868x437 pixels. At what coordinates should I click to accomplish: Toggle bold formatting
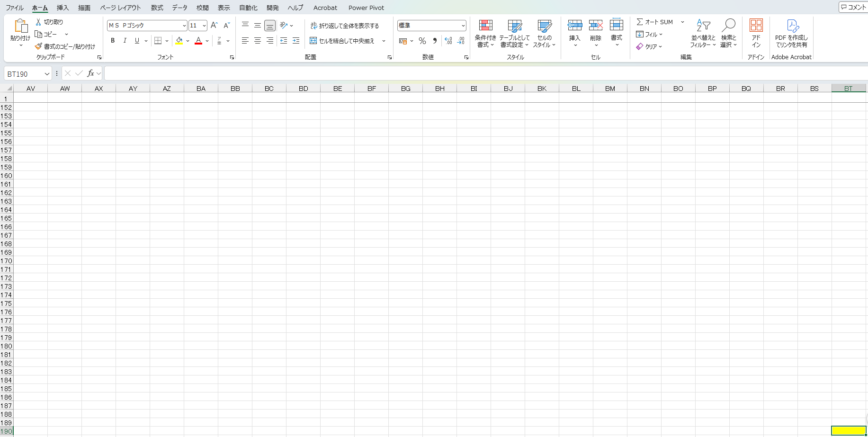click(x=113, y=41)
